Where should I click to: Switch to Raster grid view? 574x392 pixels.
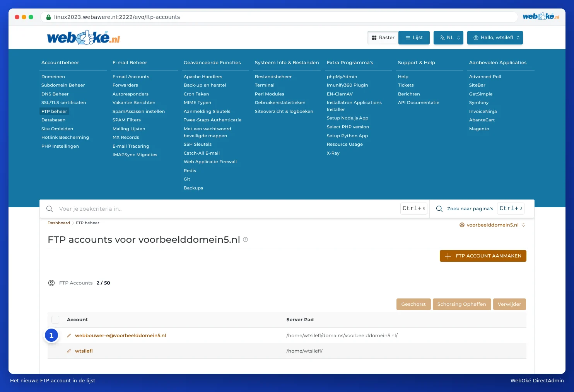tap(383, 37)
